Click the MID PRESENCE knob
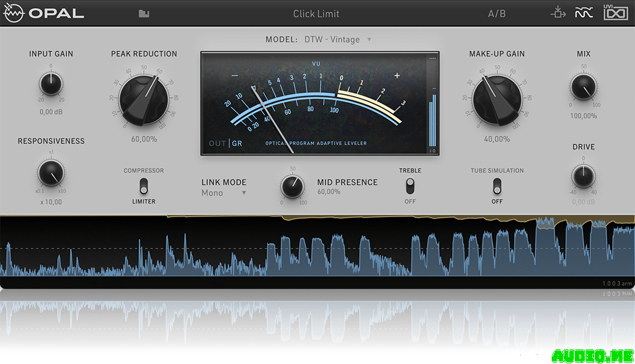635x364 pixels. (293, 186)
